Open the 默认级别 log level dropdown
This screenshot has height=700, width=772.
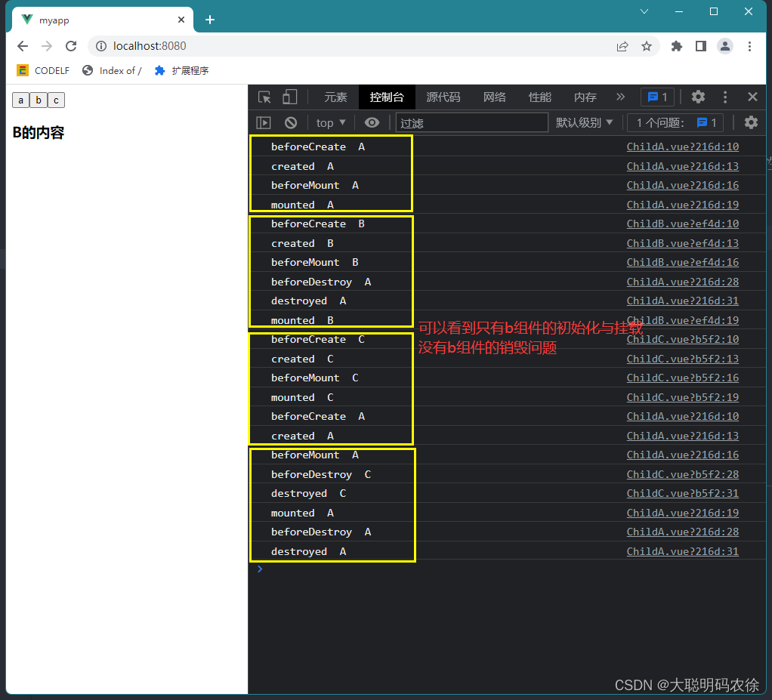[x=585, y=122]
